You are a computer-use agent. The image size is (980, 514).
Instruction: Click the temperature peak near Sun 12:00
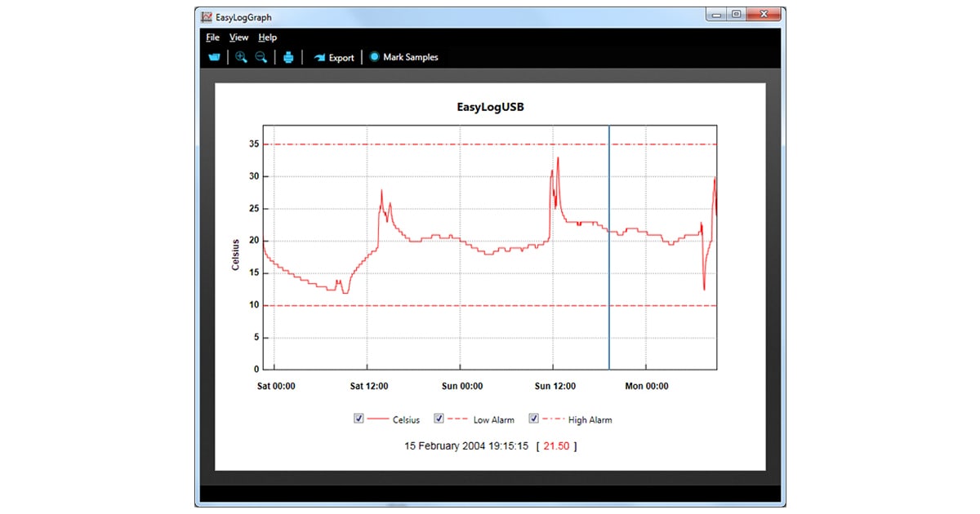[x=558, y=158]
